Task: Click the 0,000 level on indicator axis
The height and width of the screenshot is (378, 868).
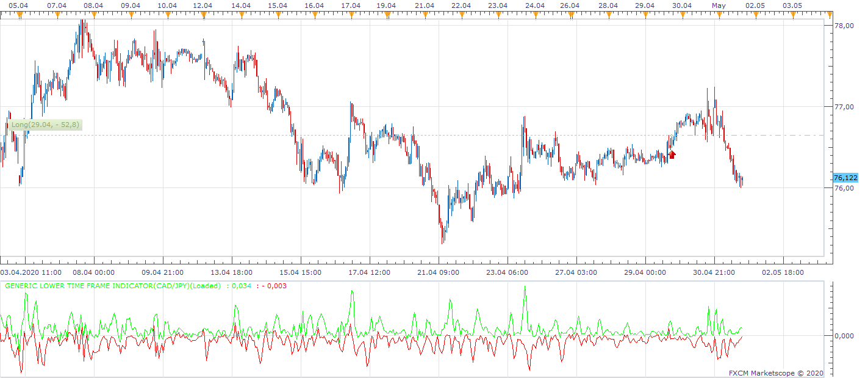Action: tap(843, 336)
